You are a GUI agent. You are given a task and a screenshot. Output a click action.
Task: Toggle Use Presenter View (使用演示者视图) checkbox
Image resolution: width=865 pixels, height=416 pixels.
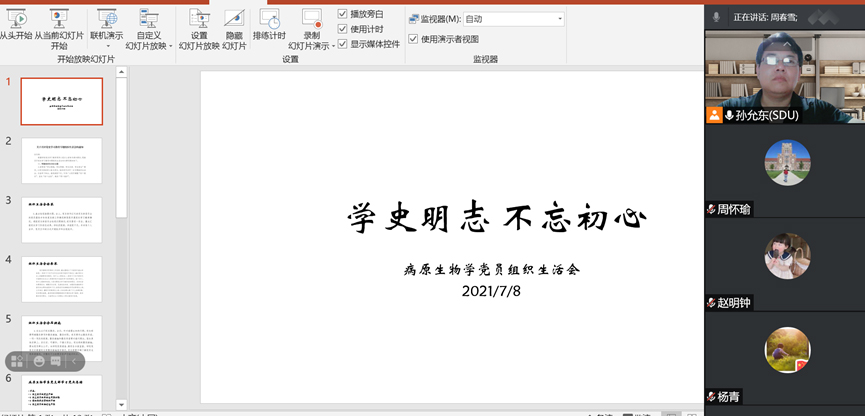pyautogui.click(x=413, y=39)
